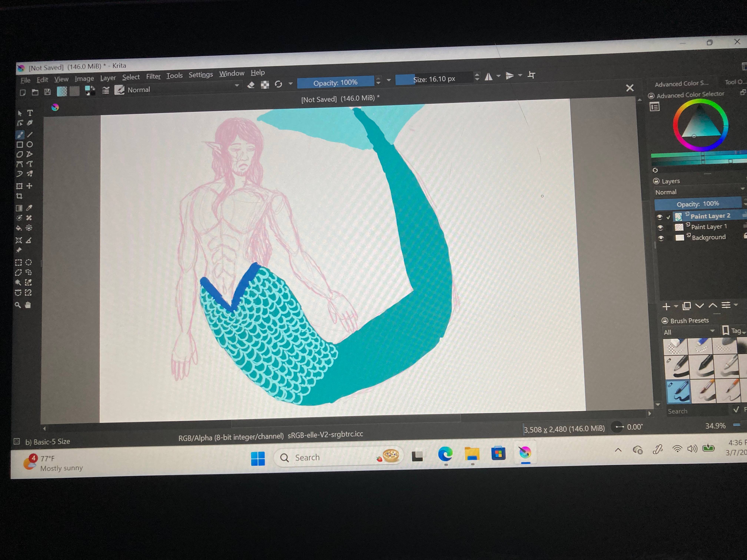Click the add new layer plus button
Screen dimensions: 747x560
(666, 306)
